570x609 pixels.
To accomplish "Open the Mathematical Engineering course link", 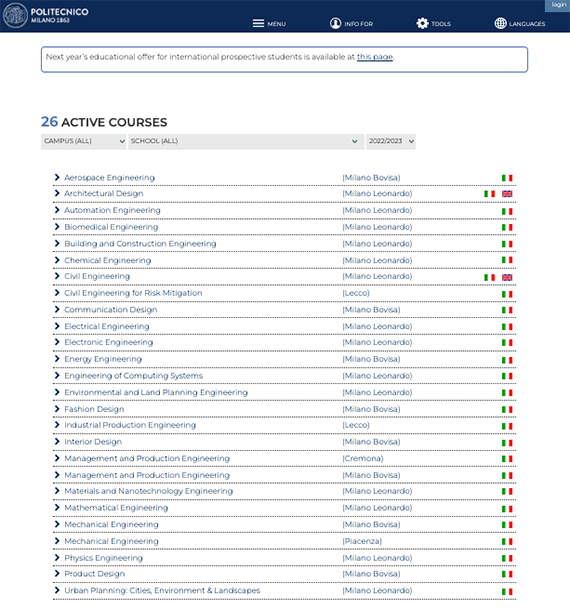I will coord(116,508).
